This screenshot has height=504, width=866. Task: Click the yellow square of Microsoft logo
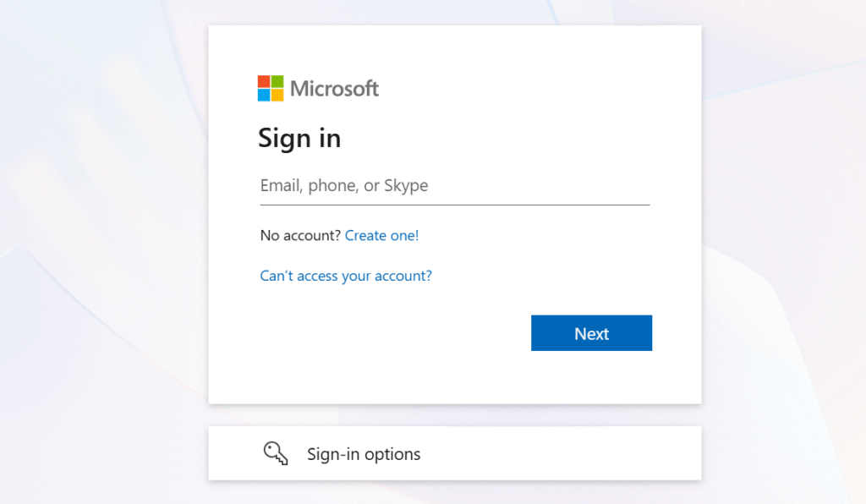point(277,95)
